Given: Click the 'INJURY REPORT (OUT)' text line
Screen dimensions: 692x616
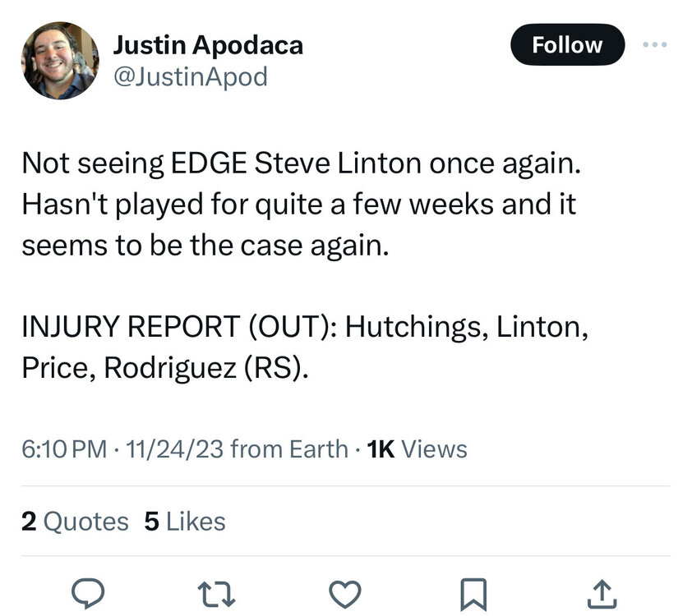Looking at the screenshot, I should (304, 328).
